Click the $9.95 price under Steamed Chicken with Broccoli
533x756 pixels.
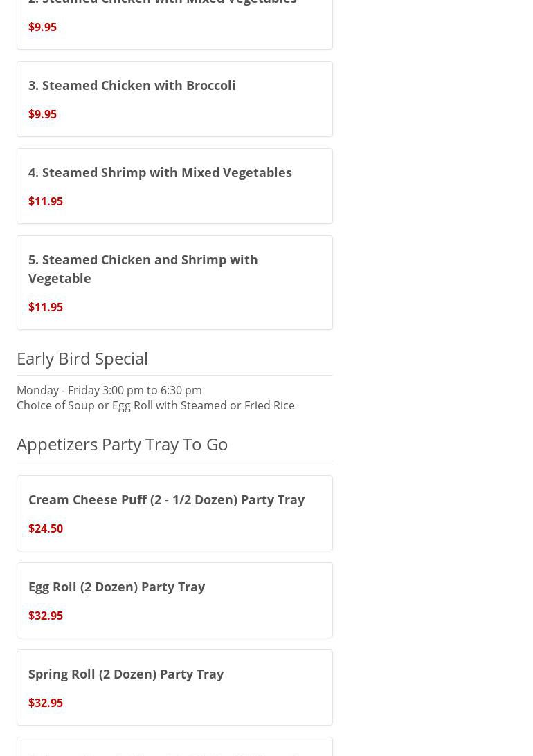point(42,114)
